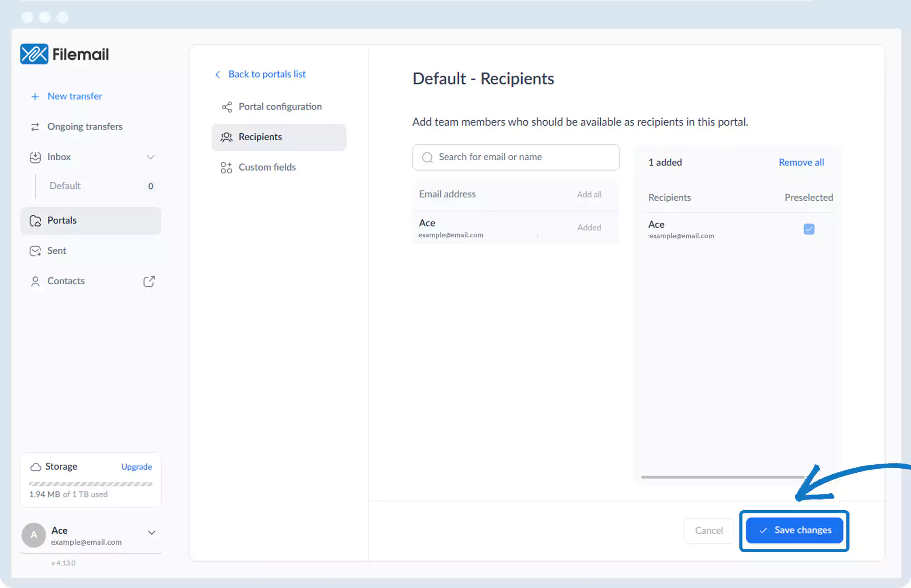Screen dimensions: 911x588
Task: Click the Filemail logo icon
Action: 34,54
